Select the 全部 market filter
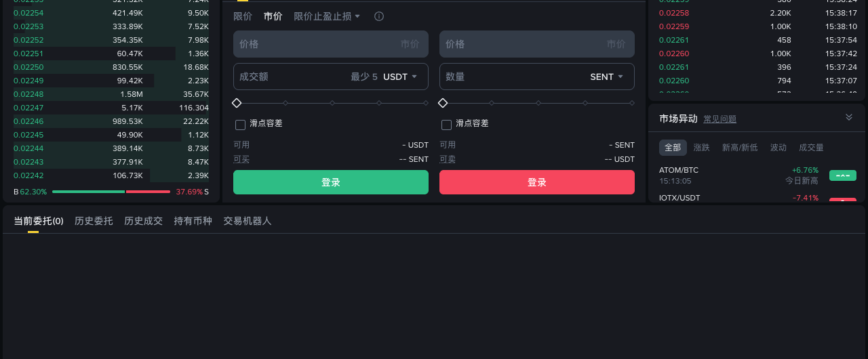 point(673,148)
